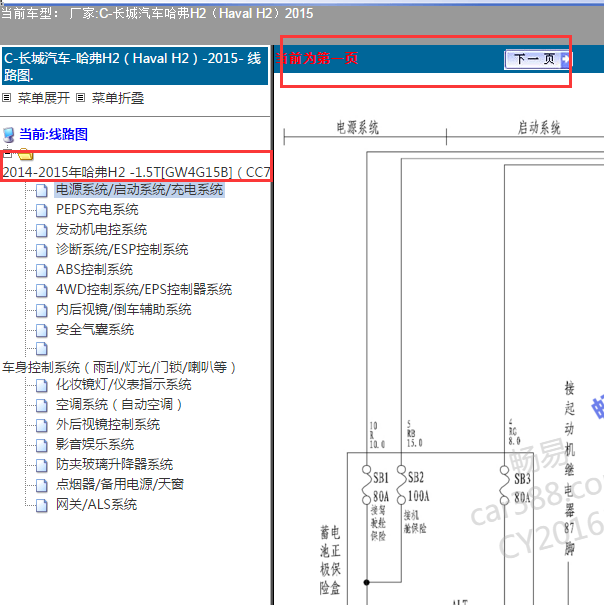Go to next page with 下一页 button
604x605 pixels.
(538, 59)
